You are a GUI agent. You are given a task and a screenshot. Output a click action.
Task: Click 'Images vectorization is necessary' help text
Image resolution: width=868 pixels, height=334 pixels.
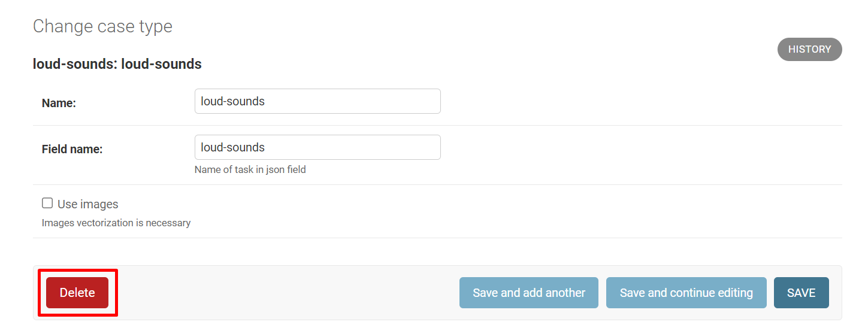pos(116,223)
